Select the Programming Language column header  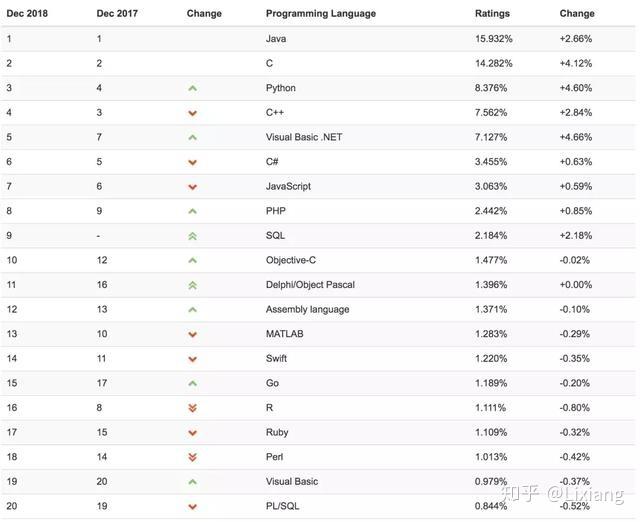pyautogui.click(x=321, y=13)
